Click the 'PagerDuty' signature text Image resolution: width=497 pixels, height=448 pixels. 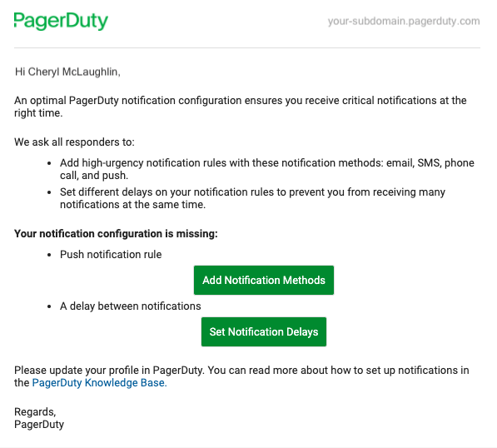(x=39, y=424)
